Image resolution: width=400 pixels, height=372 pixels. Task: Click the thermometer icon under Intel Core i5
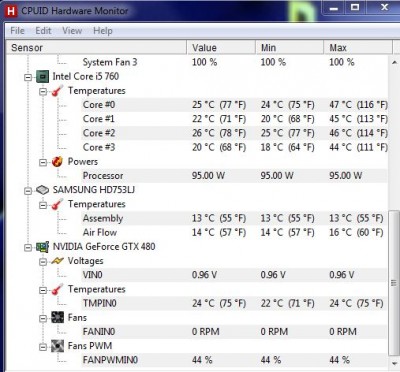pos(57,91)
